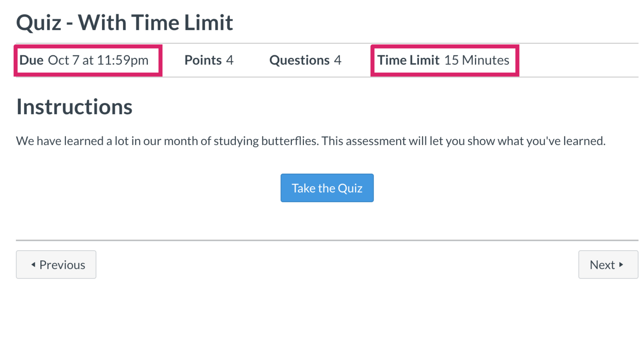Select the Next navigation button

(608, 264)
